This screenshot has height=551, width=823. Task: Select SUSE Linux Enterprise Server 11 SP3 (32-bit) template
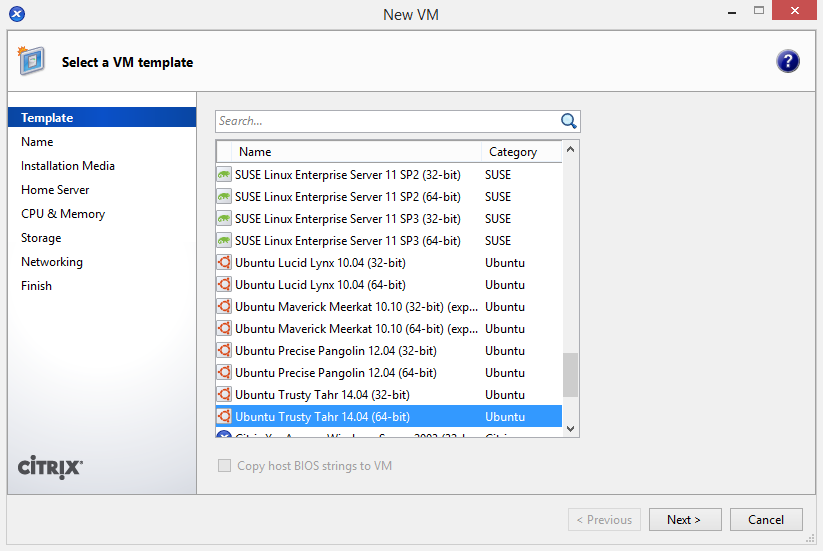coord(389,219)
